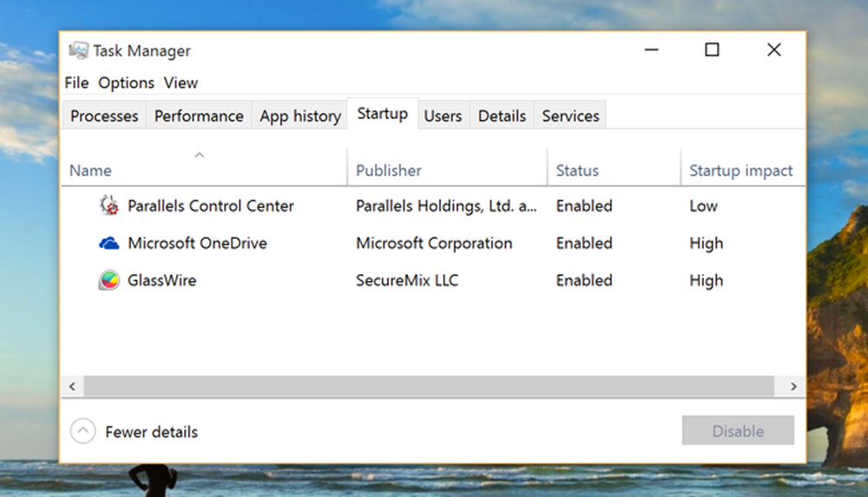Click High startup impact for Microsoft OneDrive
Image resolution: width=868 pixels, height=497 pixels.
707,244
